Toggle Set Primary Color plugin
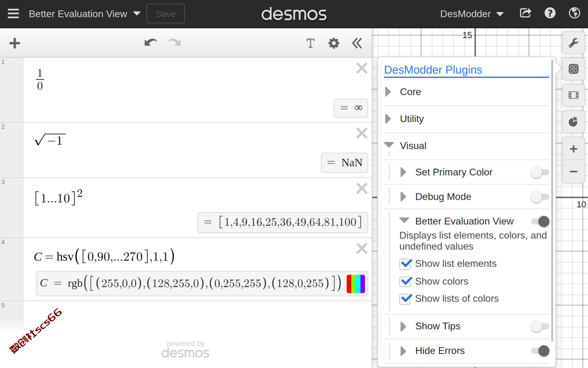 click(540, 172)
